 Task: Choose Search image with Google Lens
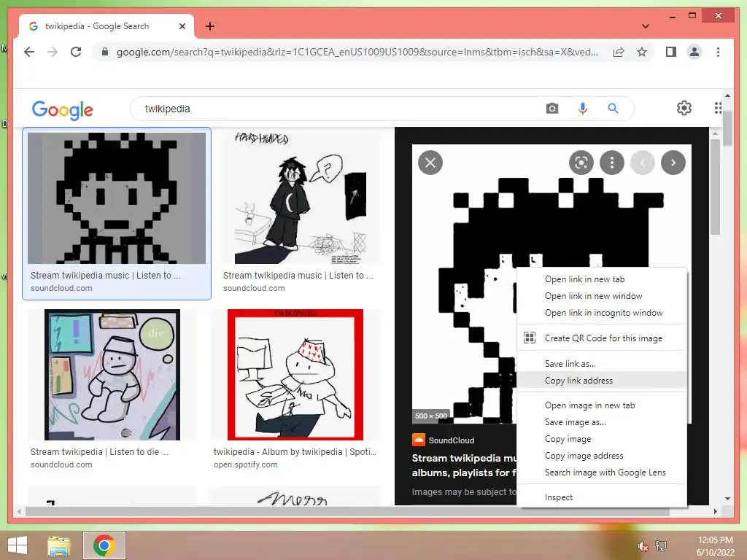(x=602, y=472)
